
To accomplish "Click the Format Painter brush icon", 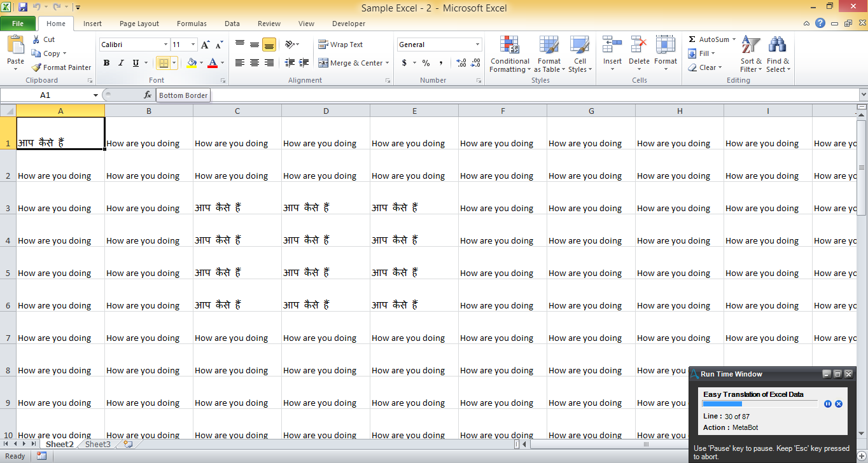I will pos(36,67).
